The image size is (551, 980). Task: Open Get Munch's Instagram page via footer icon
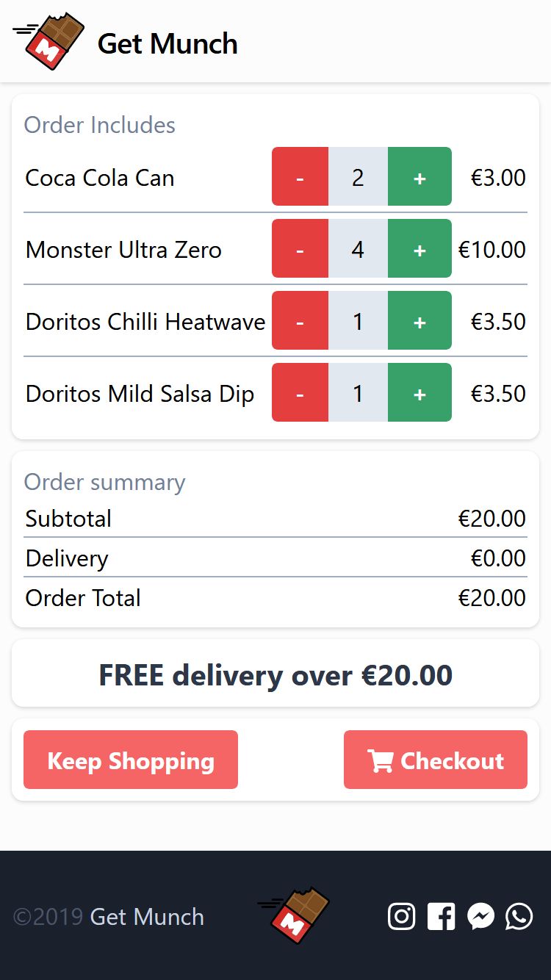[401, 916]
